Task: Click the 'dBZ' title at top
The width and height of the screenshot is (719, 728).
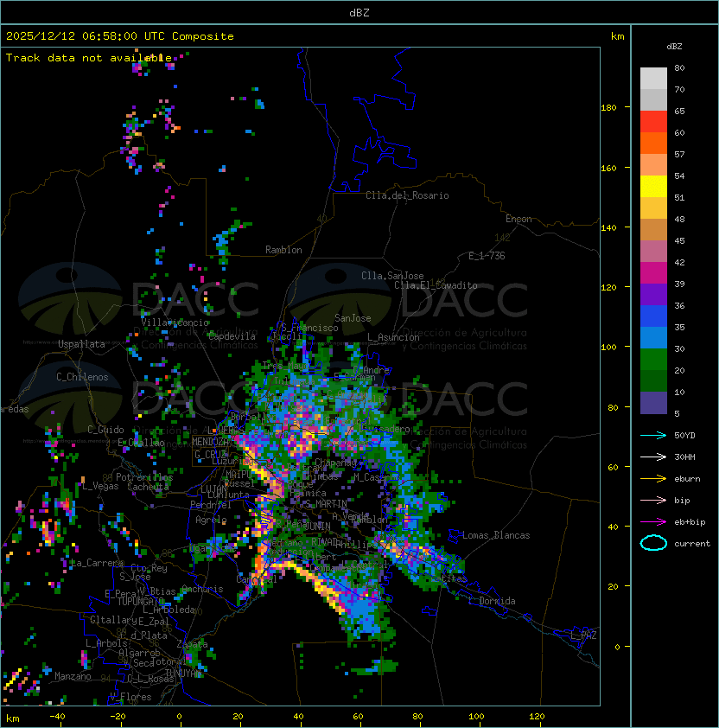Action: (x=359, y=12)
